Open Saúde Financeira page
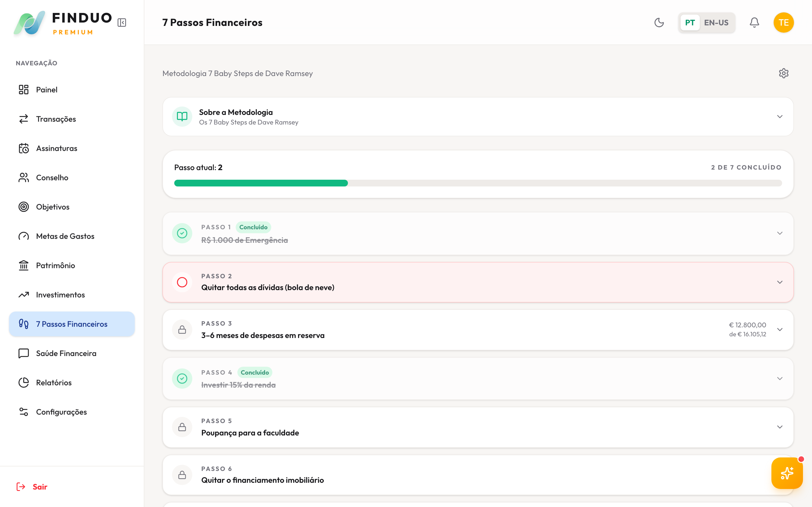This screenshot has width=812, height=507. coord(66,353)
